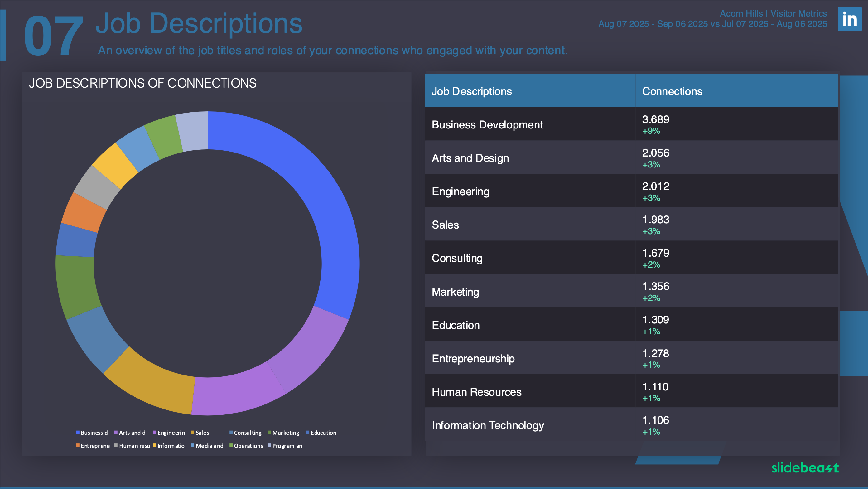Click the 1.278 connections value
The width and height of the screenshot is (868, 489).
tap(655, 353)
